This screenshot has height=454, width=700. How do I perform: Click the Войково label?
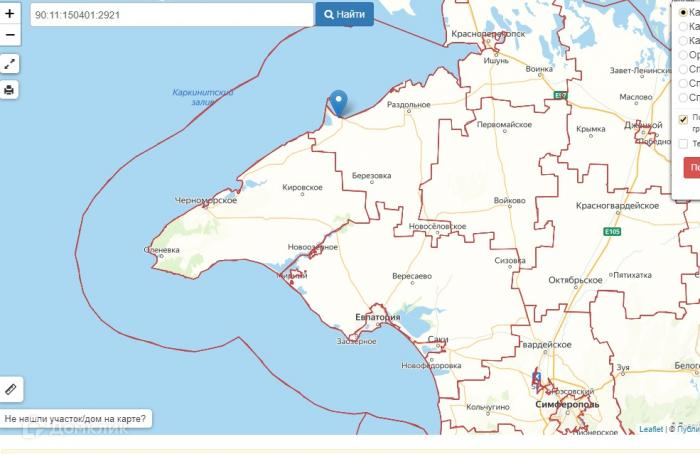tap(509, 201)
